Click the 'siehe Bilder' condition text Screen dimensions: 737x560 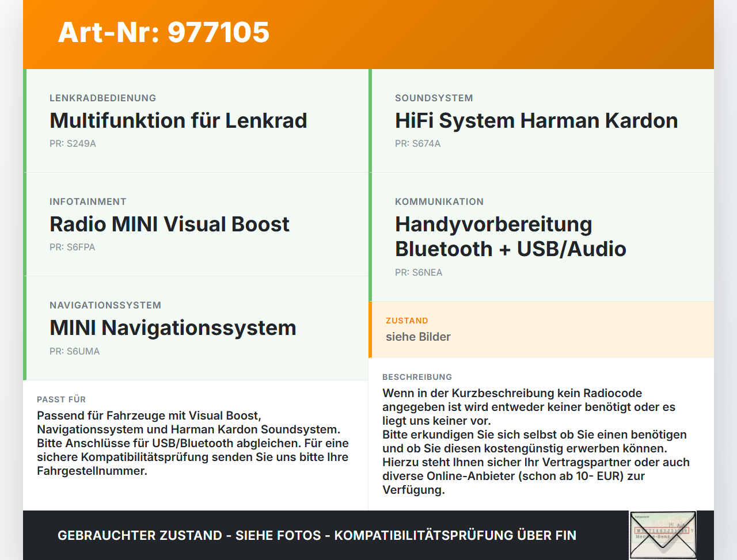click(x=418, y=337)
